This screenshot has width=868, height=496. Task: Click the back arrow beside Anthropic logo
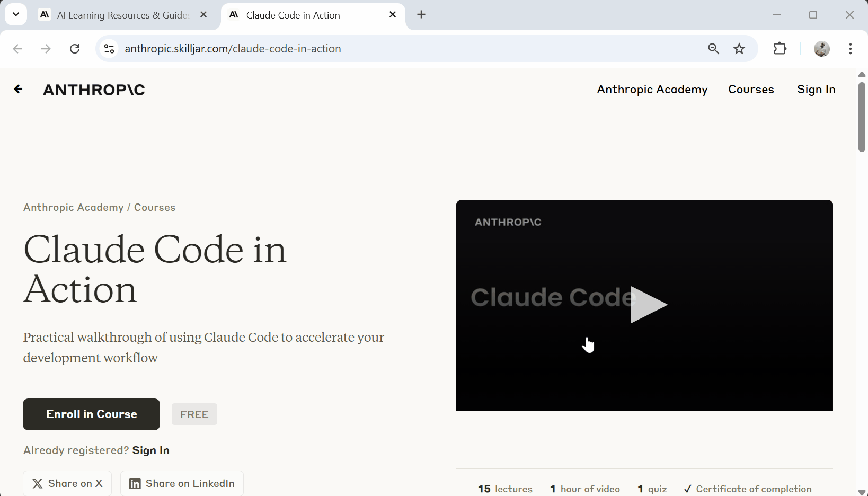coord(18,89)
